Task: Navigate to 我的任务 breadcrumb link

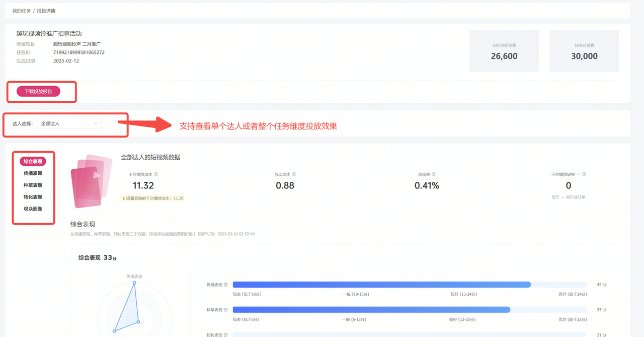Action: point(21,11)
